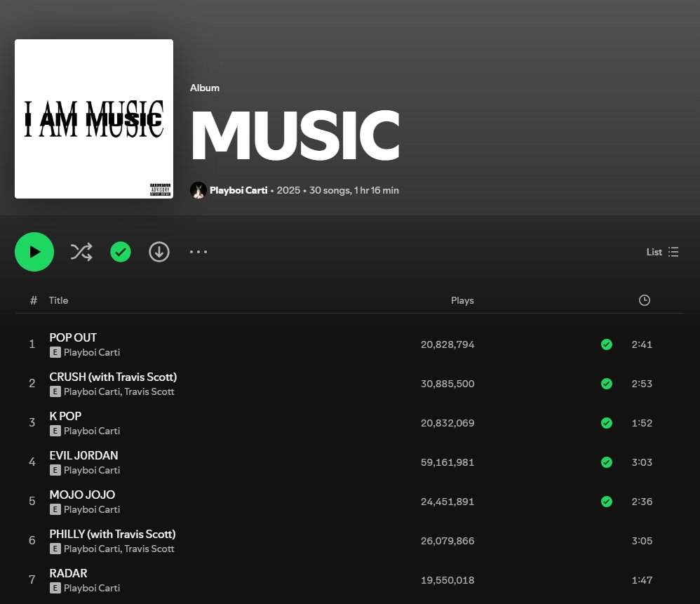Click the Album type label
Screen dimensions: 700x604
pyautogui.click(x=205, y=88)
